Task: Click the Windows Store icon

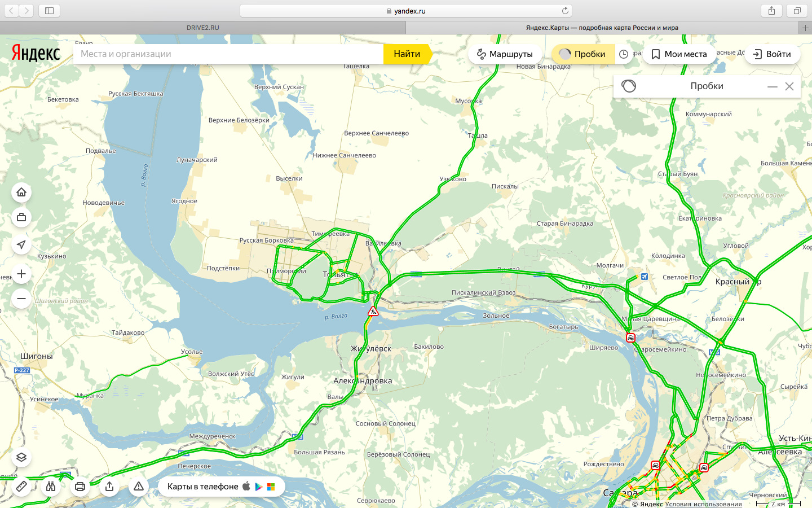Action: 271,487
